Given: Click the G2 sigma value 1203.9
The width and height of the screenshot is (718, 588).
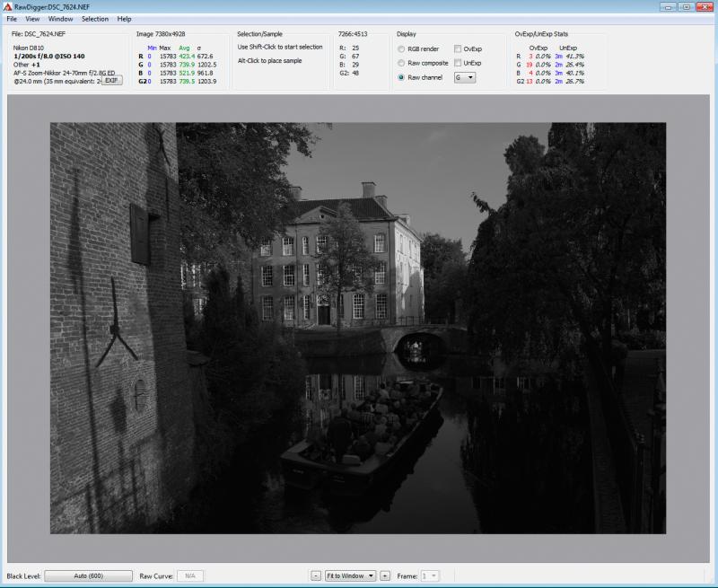Looking at the screenshot, I should [206, 81].
